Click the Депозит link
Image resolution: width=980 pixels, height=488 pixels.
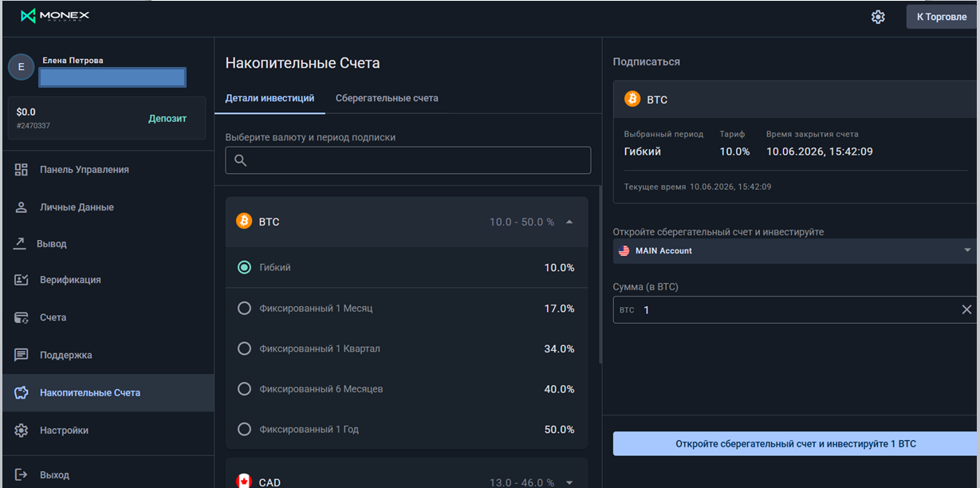click(x=167, y=118)
